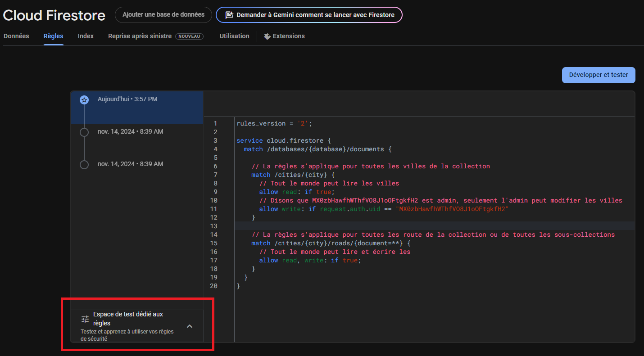Viewport: 644px width, 356px height.
Task: Click line match /cities/{city} {
Action: 293,175
